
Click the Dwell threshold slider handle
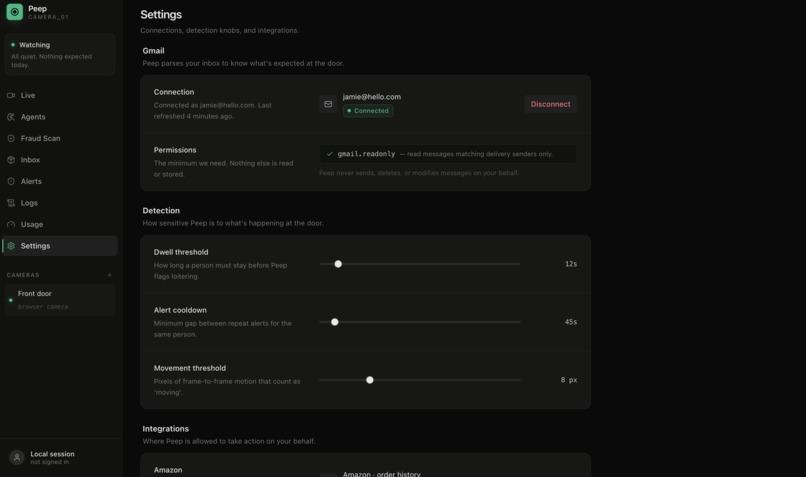(x=338, y=264)
